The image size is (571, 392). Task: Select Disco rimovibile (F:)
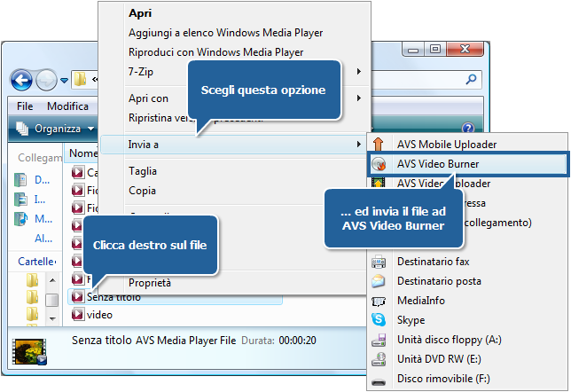[443, 379]
